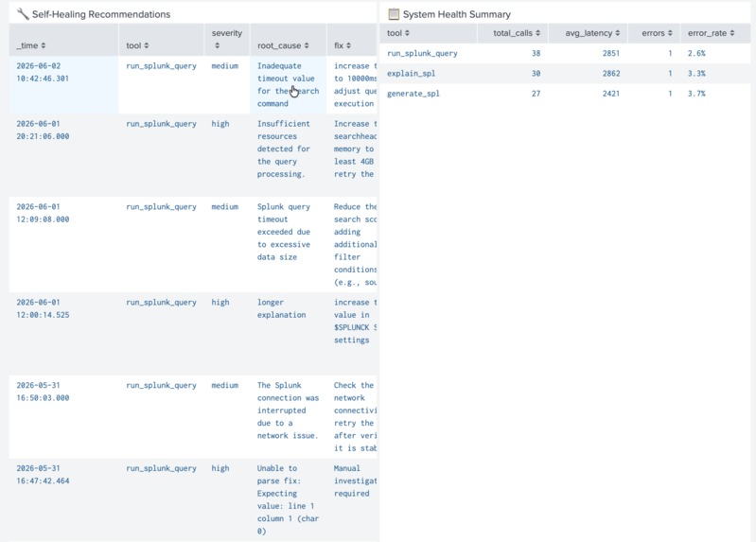Sort by the _time column header
Screen dimensions: 756x542
click(31, 45)
